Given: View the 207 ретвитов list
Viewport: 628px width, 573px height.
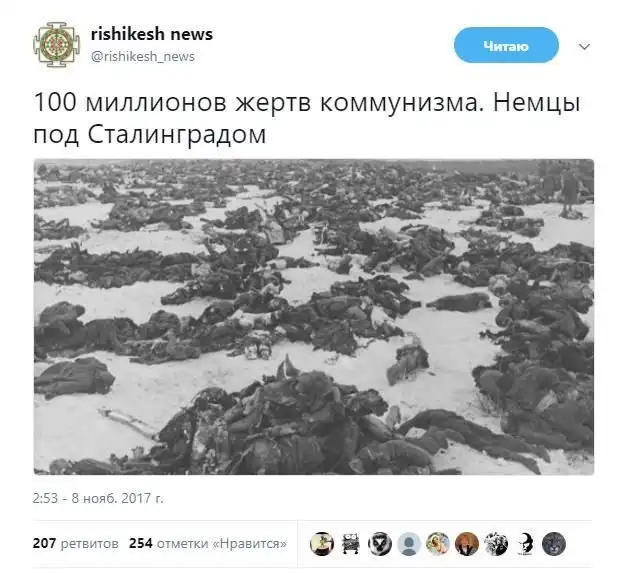Looking at the screenshot, I should coord(76,543).
